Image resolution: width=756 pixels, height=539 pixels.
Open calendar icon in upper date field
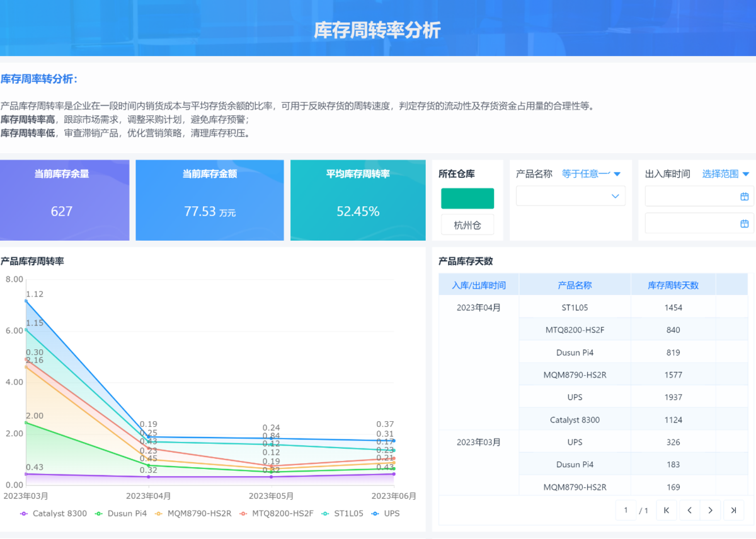click(x=744, y=197)
